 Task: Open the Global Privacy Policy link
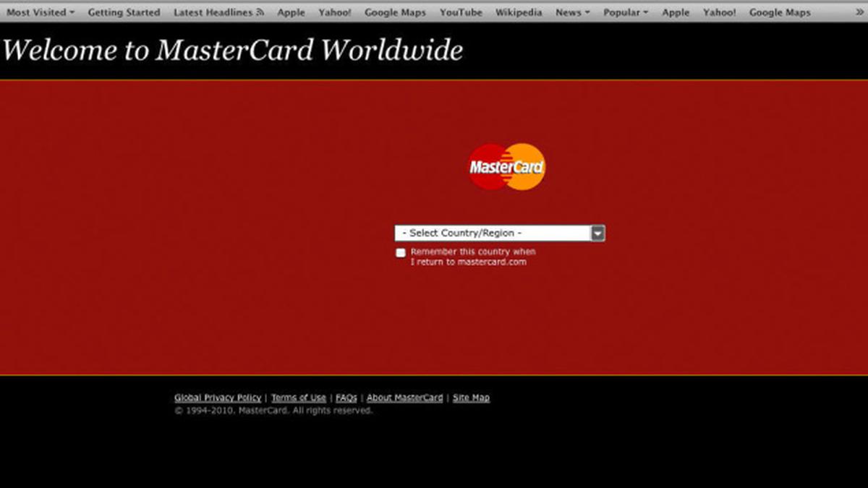point(218,398)
